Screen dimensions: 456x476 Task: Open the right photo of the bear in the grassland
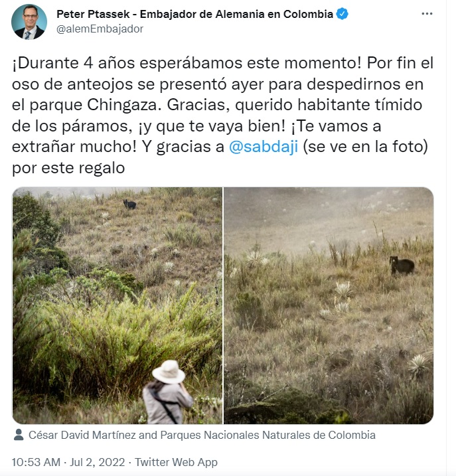click(x=329, y=305)
